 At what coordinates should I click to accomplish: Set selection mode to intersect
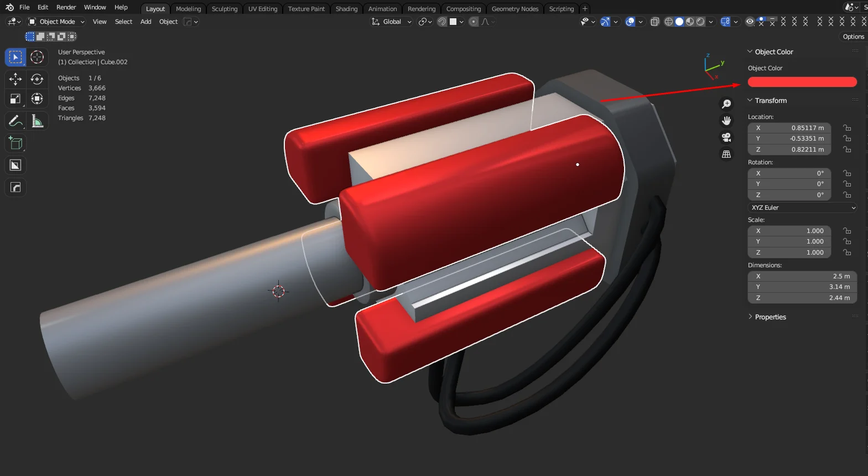(x=72, y=37)
